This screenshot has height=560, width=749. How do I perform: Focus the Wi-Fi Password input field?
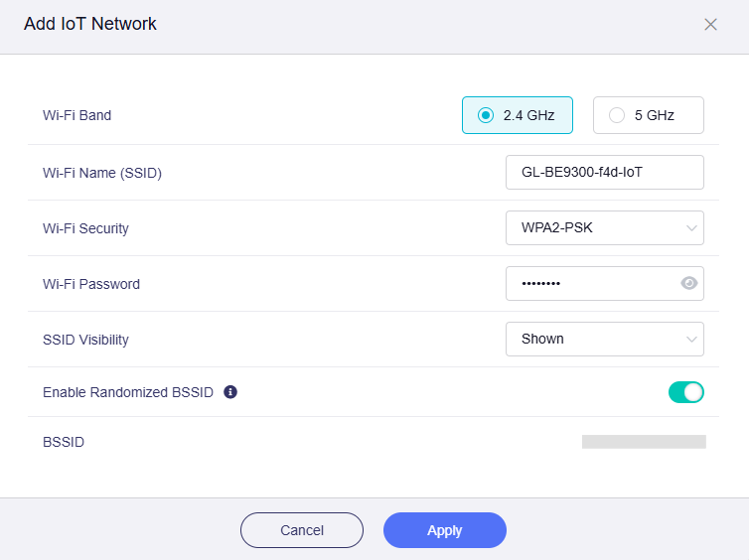tap(592, 284)
